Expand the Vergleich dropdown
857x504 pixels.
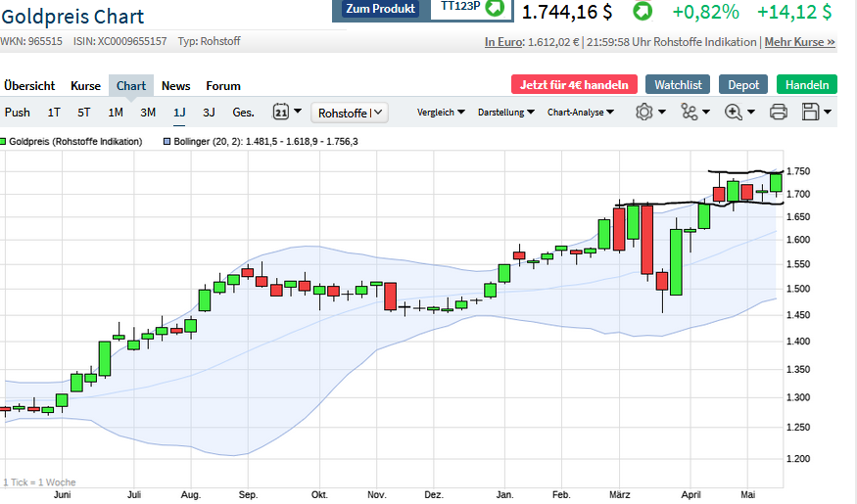click(441, 113)
